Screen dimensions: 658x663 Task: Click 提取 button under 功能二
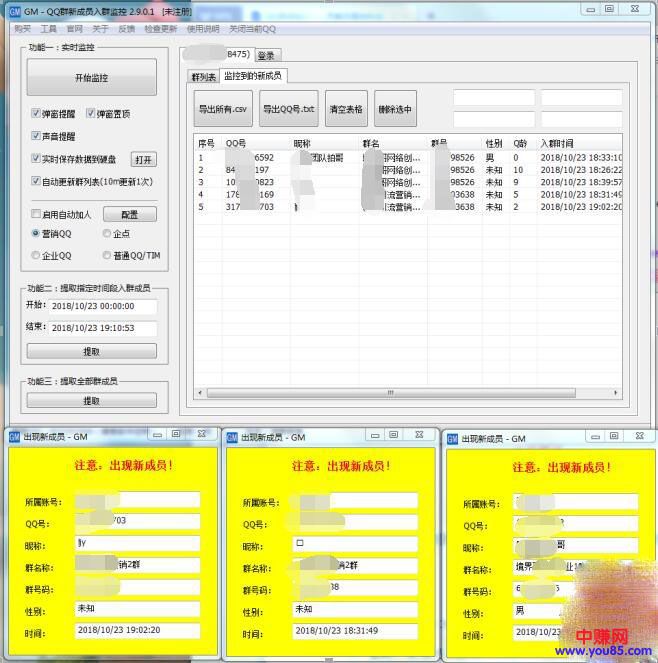pyautogui.click(x=92, y=351)
